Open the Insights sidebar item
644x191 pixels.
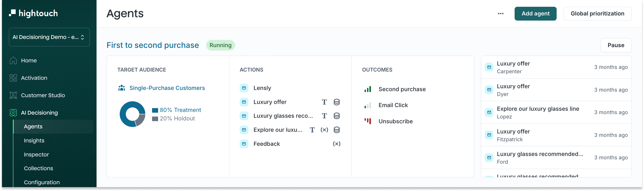tap(34, 141)
